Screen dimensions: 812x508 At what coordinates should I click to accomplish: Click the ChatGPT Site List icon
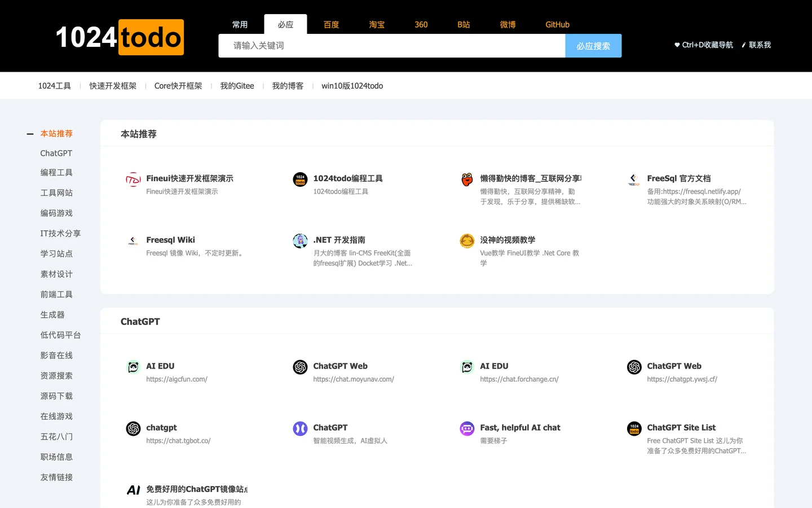pos(634,428)
